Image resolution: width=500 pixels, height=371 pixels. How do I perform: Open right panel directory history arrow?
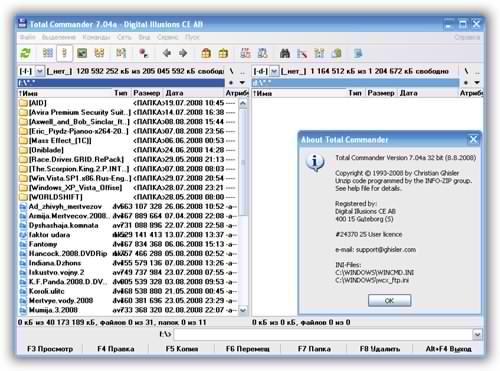point(477,82)
